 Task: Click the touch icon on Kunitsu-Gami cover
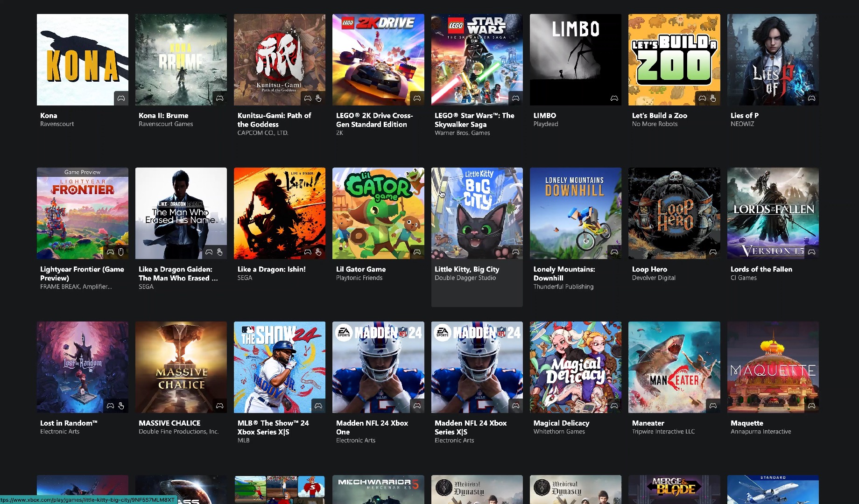(318, 98)
